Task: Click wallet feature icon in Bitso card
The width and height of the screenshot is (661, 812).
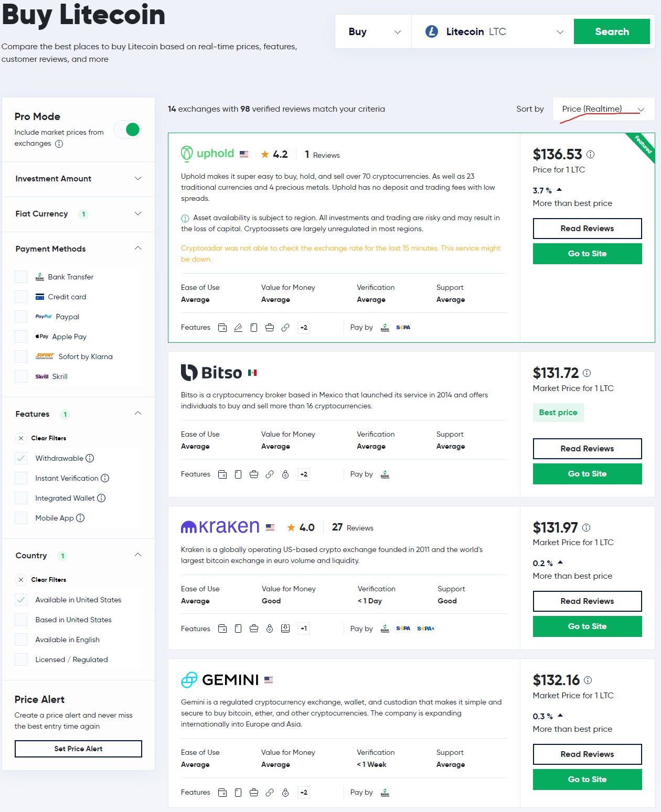Action: click(x=222, y=474)
